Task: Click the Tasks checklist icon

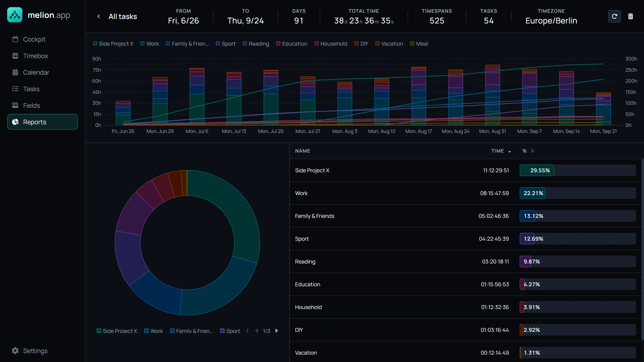Action: [x=15, y=89]
